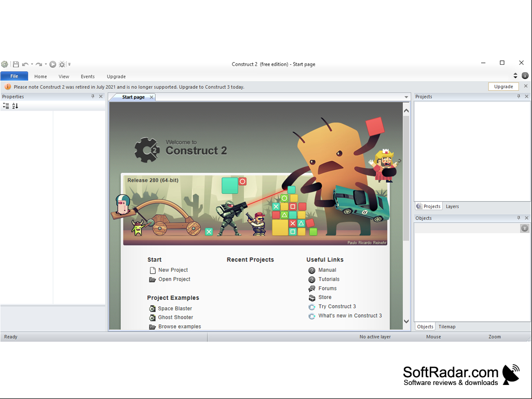Open the tab list dropdown arrow
The image size is (532, 399).
pos(406,97)
